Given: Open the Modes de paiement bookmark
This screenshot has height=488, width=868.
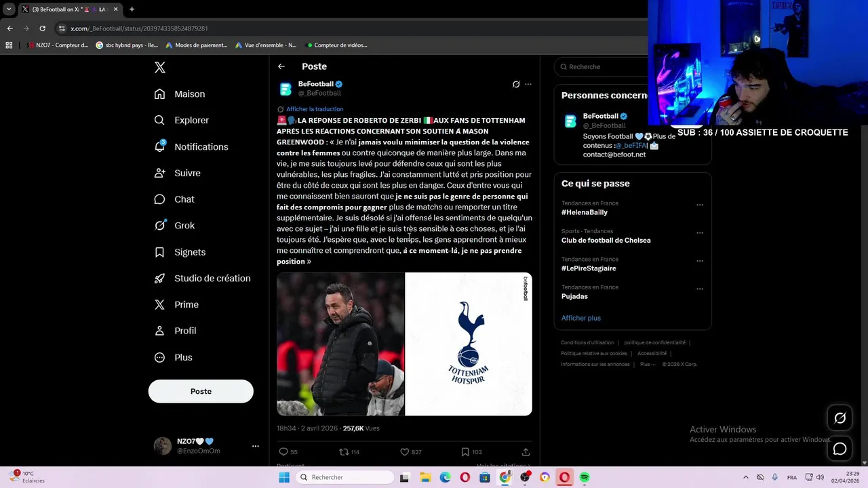Looking at the screenshot, I should point(197,45).
